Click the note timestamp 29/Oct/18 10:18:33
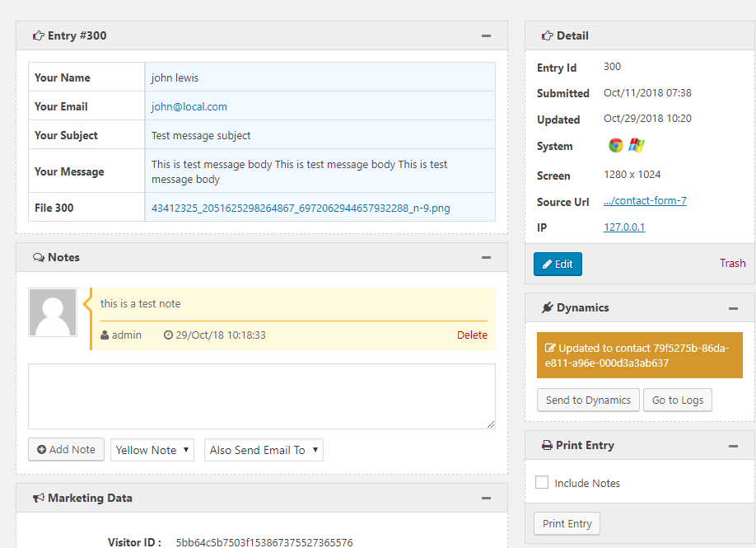Screen dimensions: 756x548 pyautogui.click(x=221, y=335)
